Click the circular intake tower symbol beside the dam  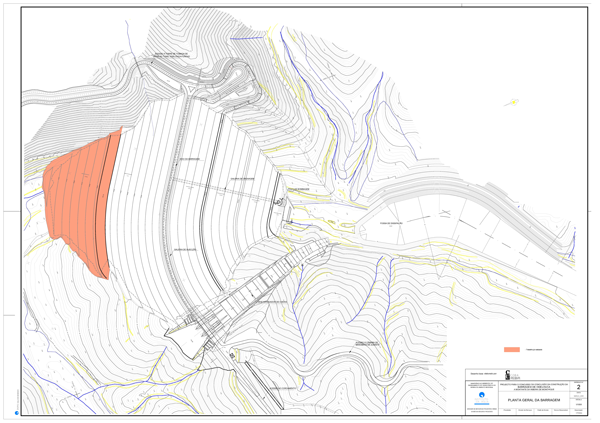(281, 203)
